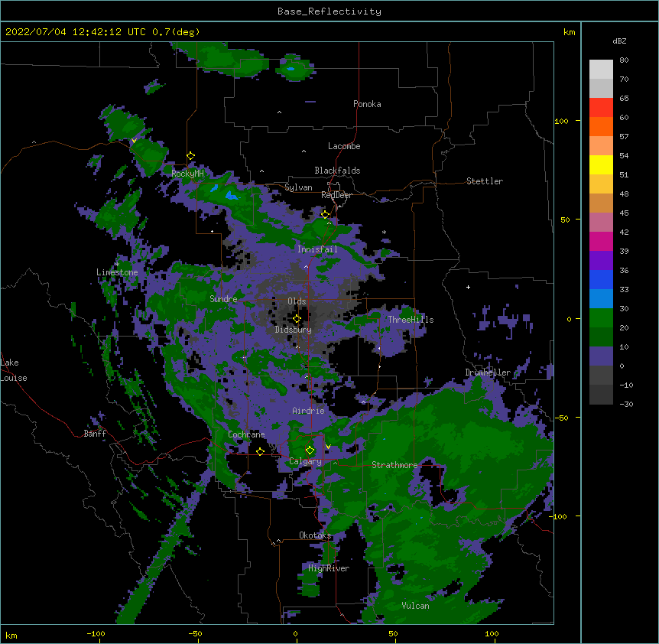This screenshot has width=659, height=644.
Task: Click the Sundre city label
Action: point(223,299)
